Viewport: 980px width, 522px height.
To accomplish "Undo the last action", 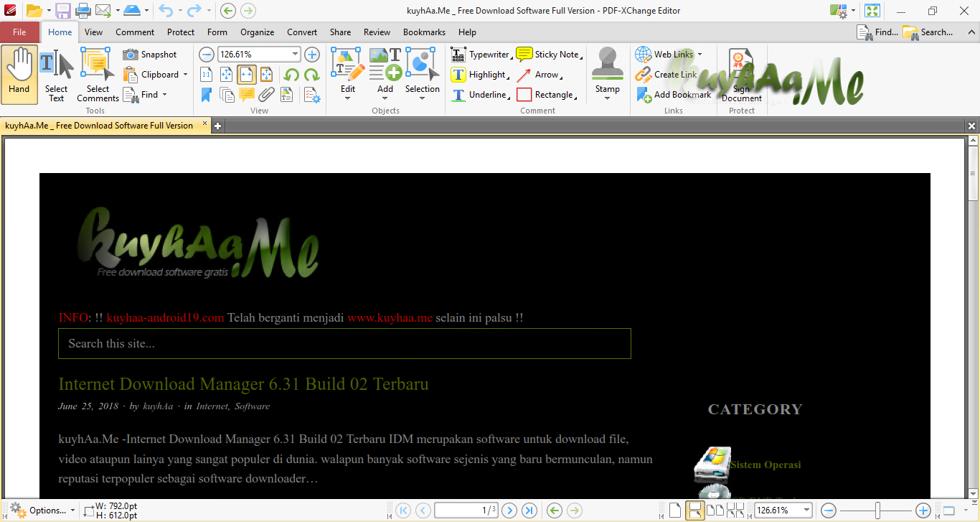I will (x=166, y=11).
